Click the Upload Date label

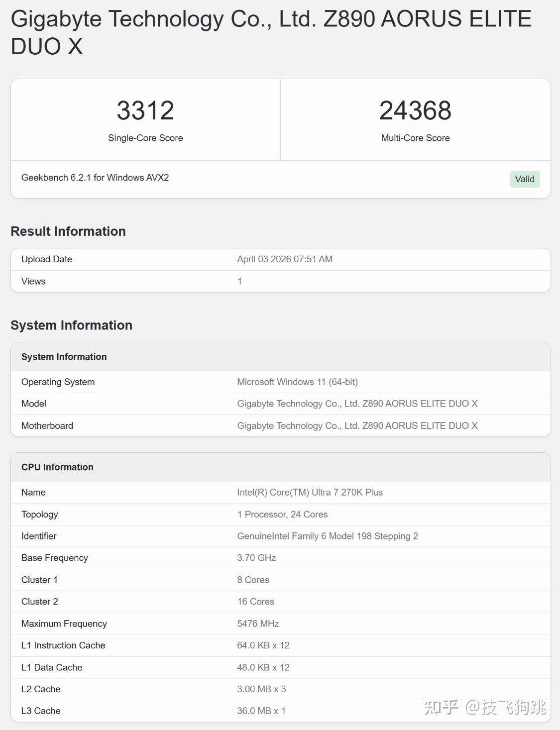pos(47,259)
